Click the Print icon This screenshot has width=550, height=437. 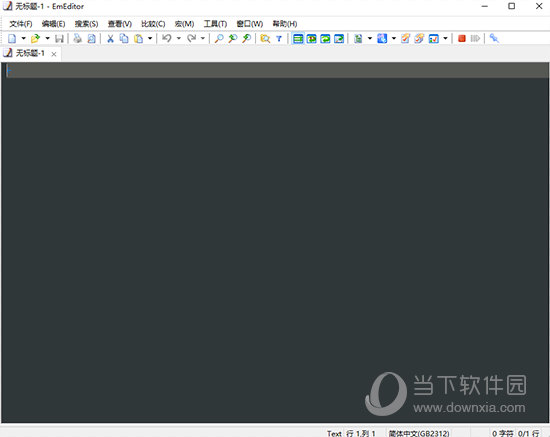coord(78,38)
